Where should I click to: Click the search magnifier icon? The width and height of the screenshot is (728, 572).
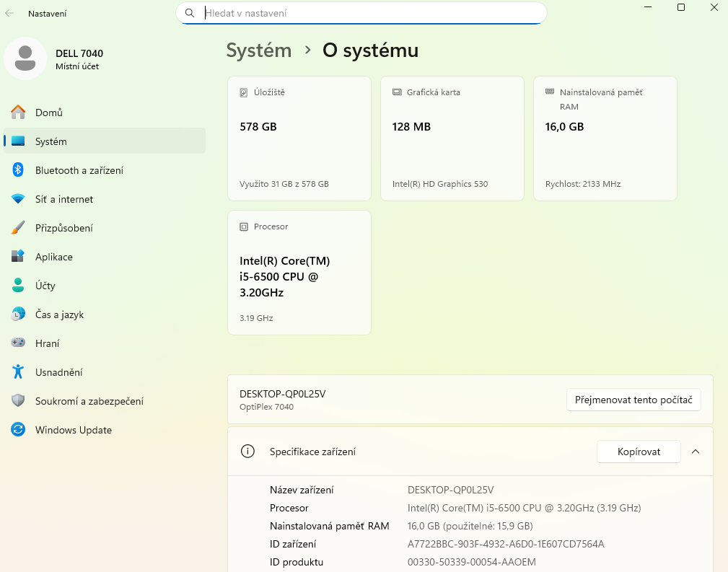point(189,13)
